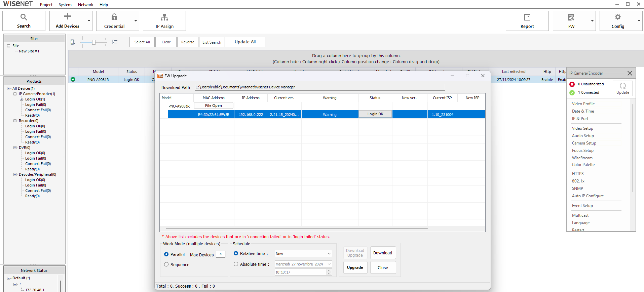Open the System menu
This screenshot has height=292, width=644.
click(x=65, y=5)
